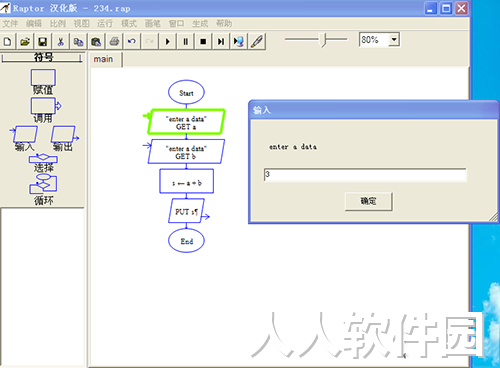Run the flowchart with play button

coord(168,42)
